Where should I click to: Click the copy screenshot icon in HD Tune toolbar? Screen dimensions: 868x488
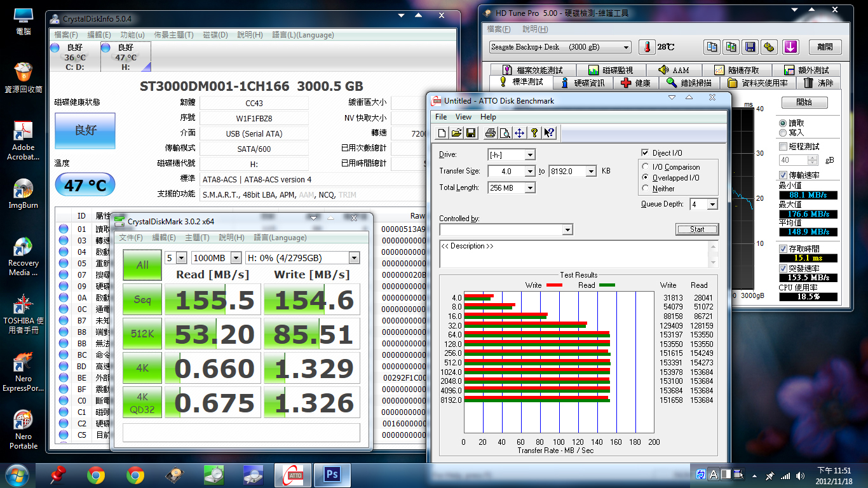tap(731, 47)
